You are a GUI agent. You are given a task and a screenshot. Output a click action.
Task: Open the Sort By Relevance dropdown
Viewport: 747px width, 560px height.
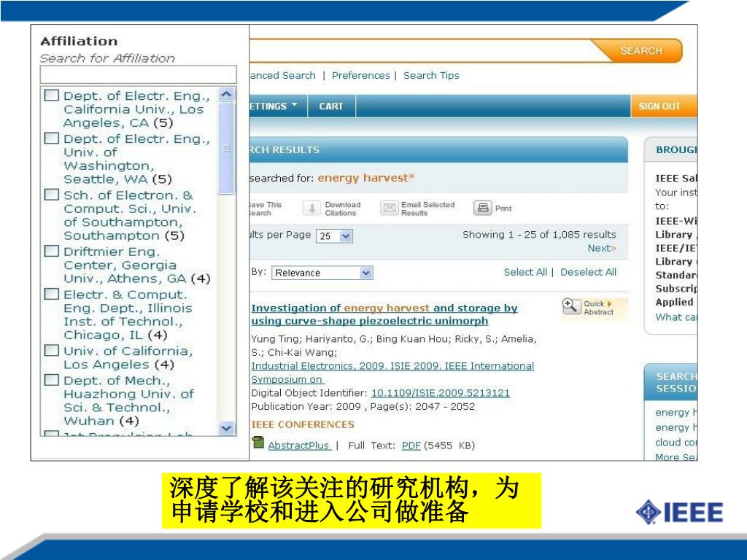coord(322,273)
